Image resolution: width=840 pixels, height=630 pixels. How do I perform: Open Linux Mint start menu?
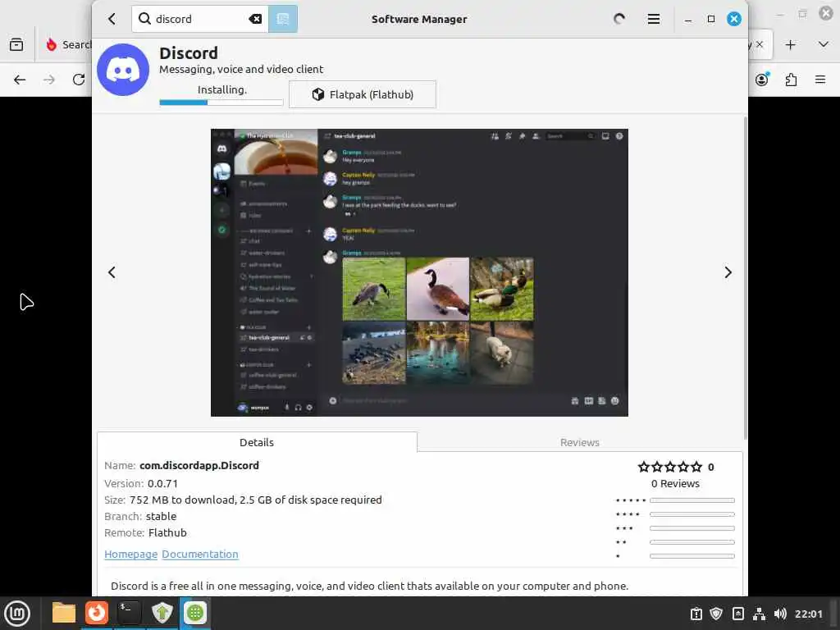tap(17, 613)
